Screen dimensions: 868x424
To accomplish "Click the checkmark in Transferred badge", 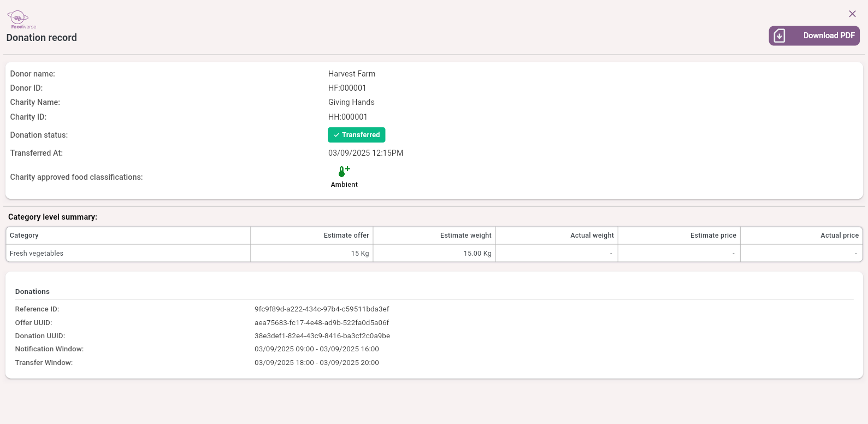I will click(x=336, y=135).
